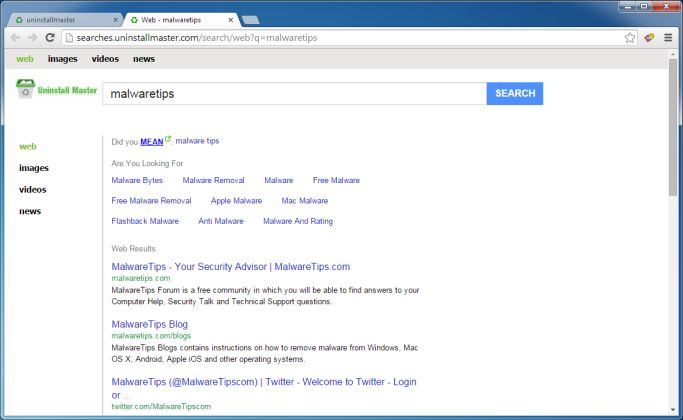683x420 pixels.
Task: Choose images in the left sidebar
Action: (x=34, y=168)
